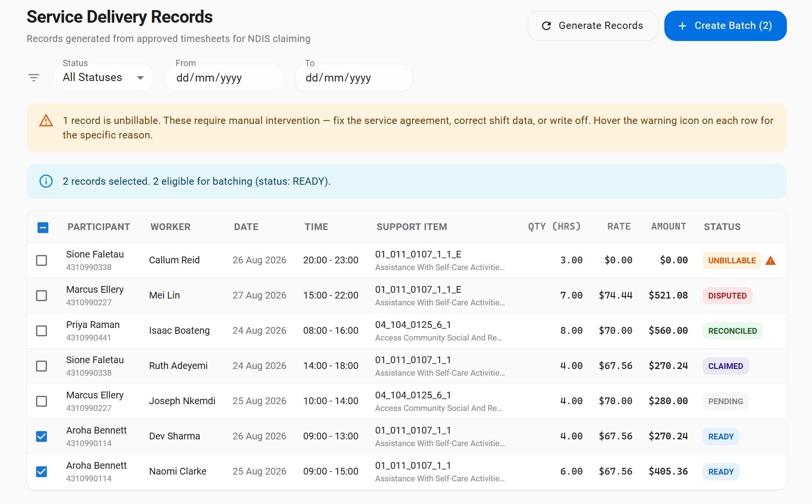Click the Service Delivery Records heading
The width and height of the screenshot is (812, 504).
(x=120, y=17)
